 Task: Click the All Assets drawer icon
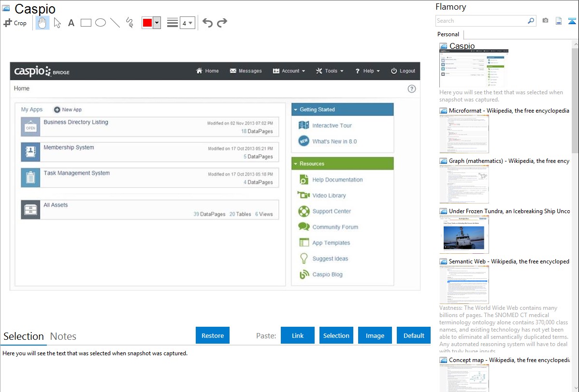[x=30, y=209]
